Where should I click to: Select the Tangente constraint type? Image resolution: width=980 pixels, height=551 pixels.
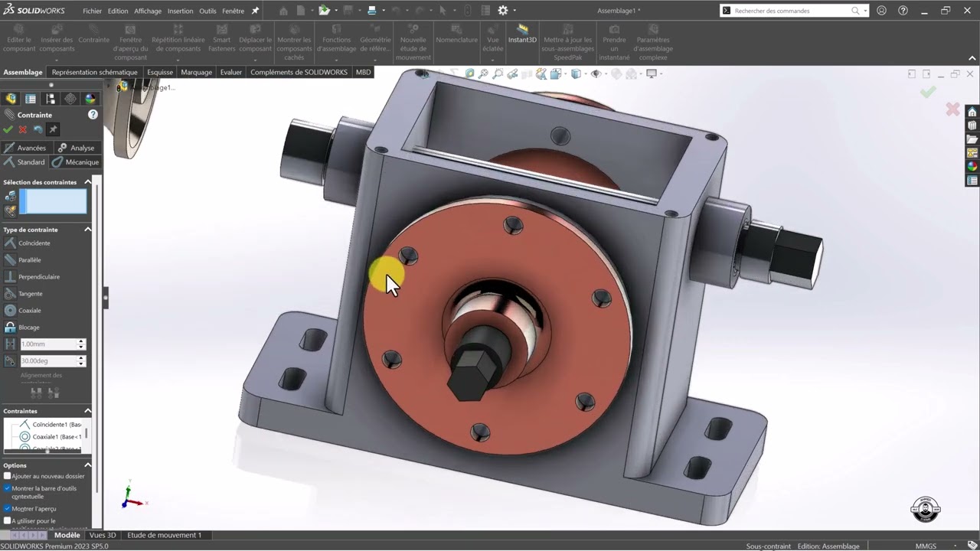click(23, 294)
